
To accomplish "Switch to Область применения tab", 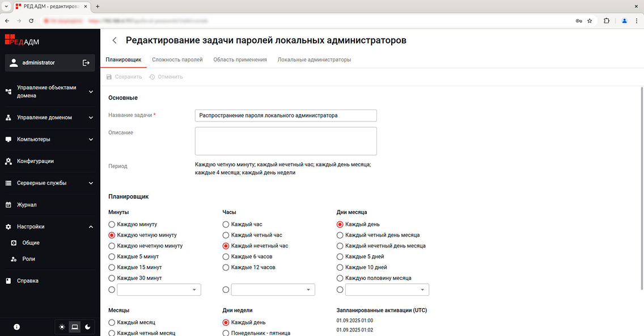I will [x=240, y=60].
